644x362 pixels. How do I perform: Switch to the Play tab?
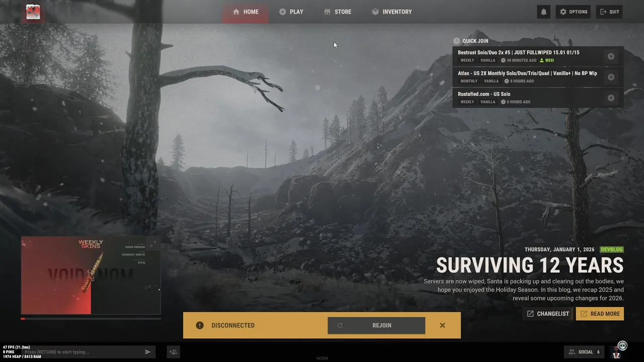[x=291, y=12]
